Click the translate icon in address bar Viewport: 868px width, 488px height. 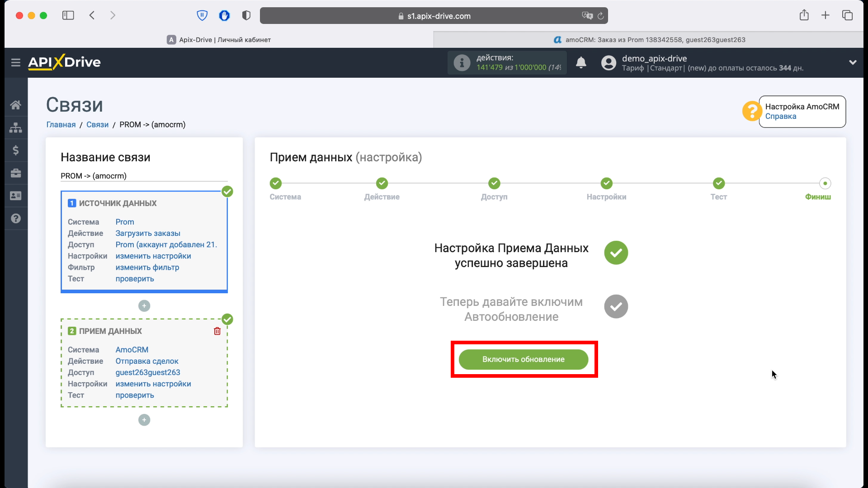coord(587,16)
